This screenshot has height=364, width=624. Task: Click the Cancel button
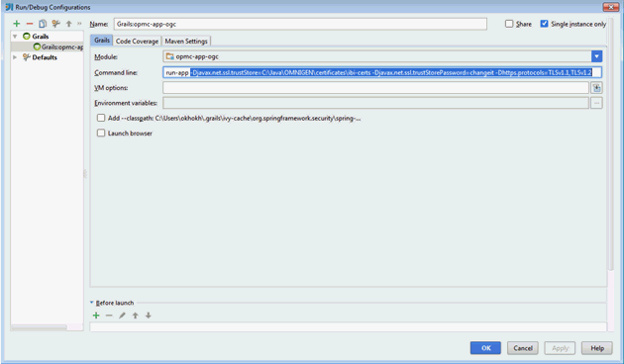click(x=523, y=348)
